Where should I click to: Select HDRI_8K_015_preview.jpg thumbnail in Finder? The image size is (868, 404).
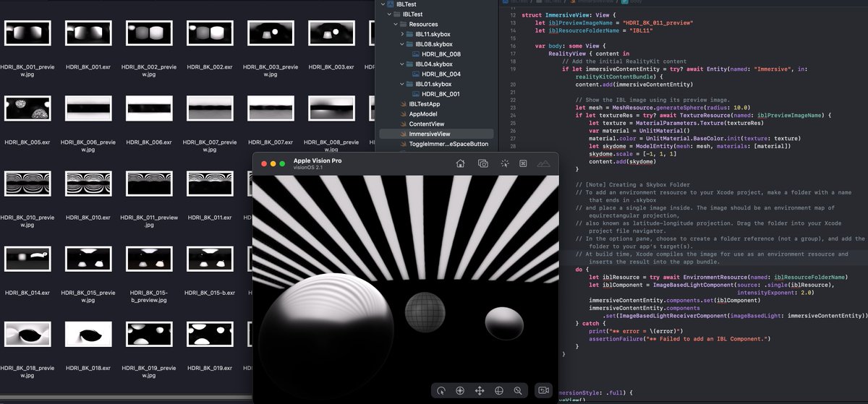coord(88,259)
